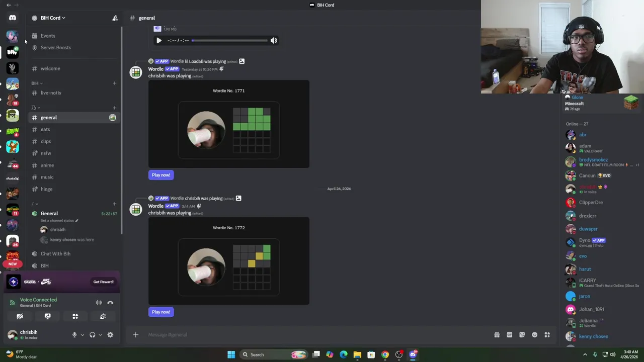Open user settings gear
The width and height of the screenshot is (644, 362).
click(x=110, y=335)
